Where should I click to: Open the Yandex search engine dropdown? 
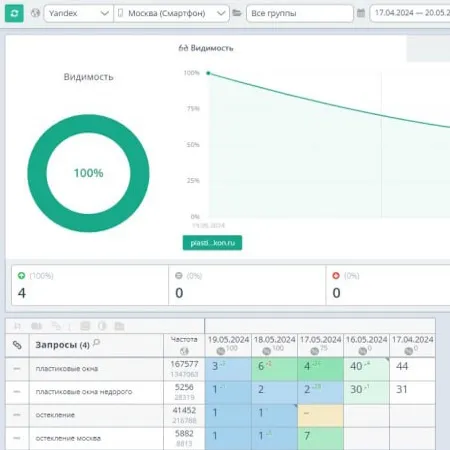(79, 13)
